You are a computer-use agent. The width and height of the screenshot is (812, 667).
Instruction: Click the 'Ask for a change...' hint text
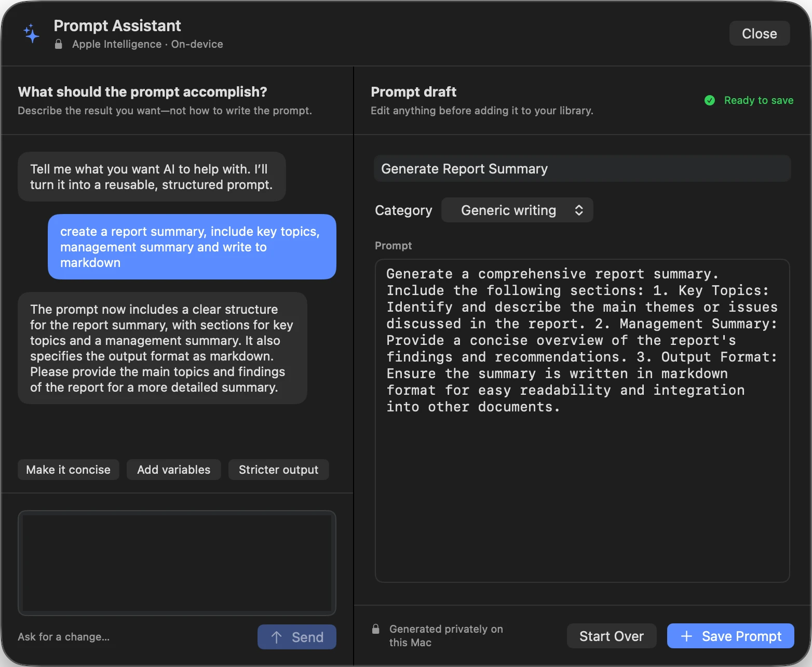pos(63,637)
